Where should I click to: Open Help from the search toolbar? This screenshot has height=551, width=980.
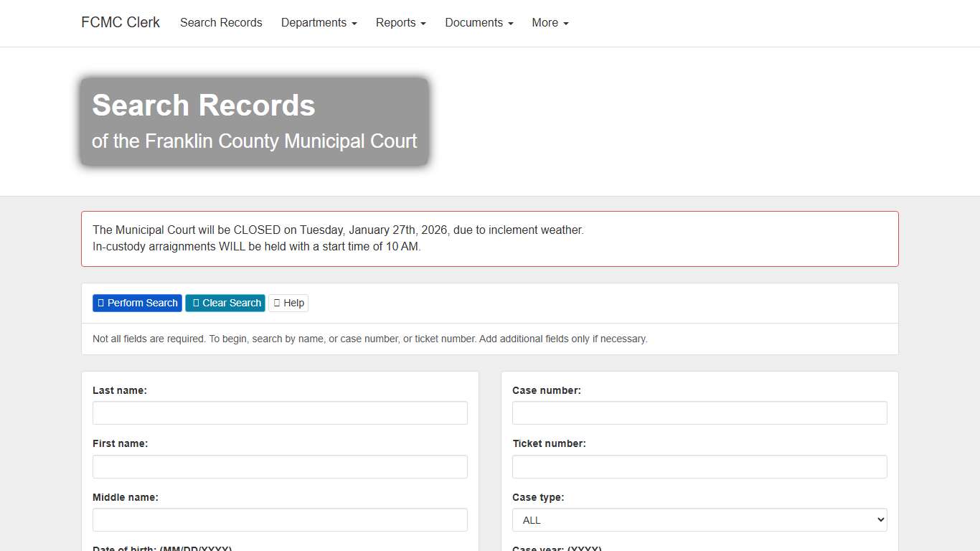tap(288, 303)
